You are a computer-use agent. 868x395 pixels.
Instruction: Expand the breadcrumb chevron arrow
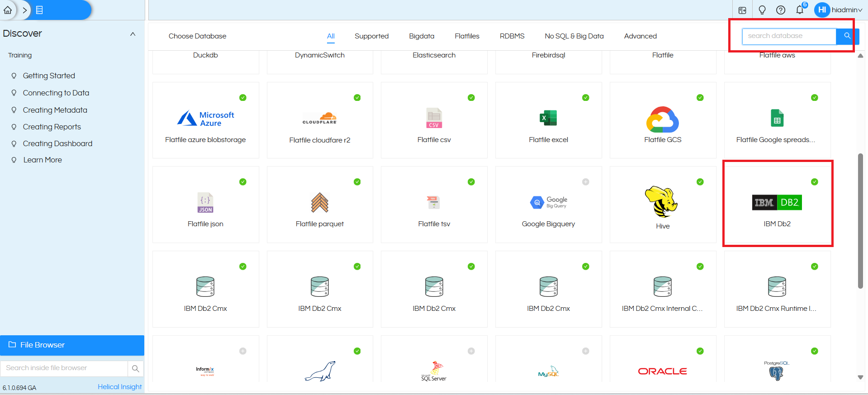(24, 10)
